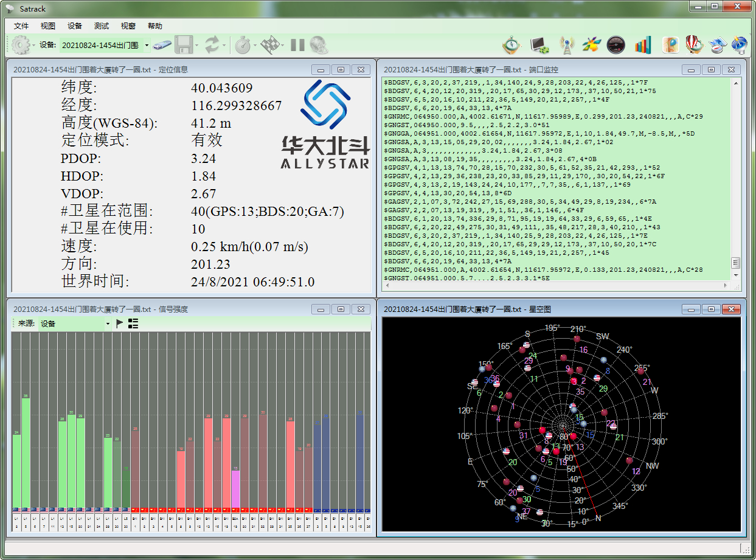Click the PDOP value 3.24
This screenshot has width=756, height=560.
click(204, 159)
